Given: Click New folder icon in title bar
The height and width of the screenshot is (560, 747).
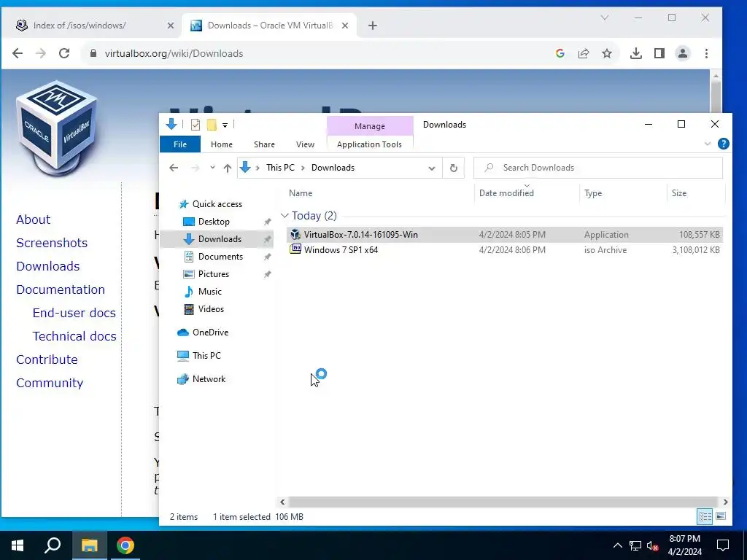Looking at the screenshot, I should [212, 125].
